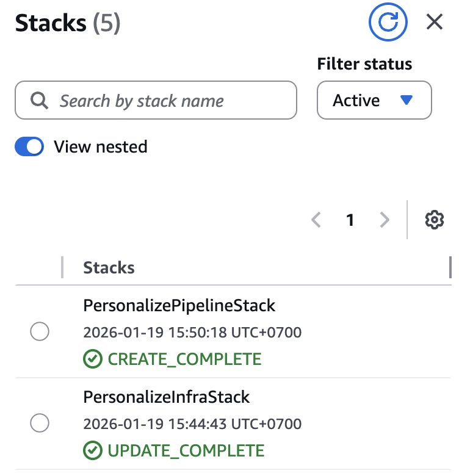
Task: Go to the next page of stacks
Action: (x=384, y=220)
